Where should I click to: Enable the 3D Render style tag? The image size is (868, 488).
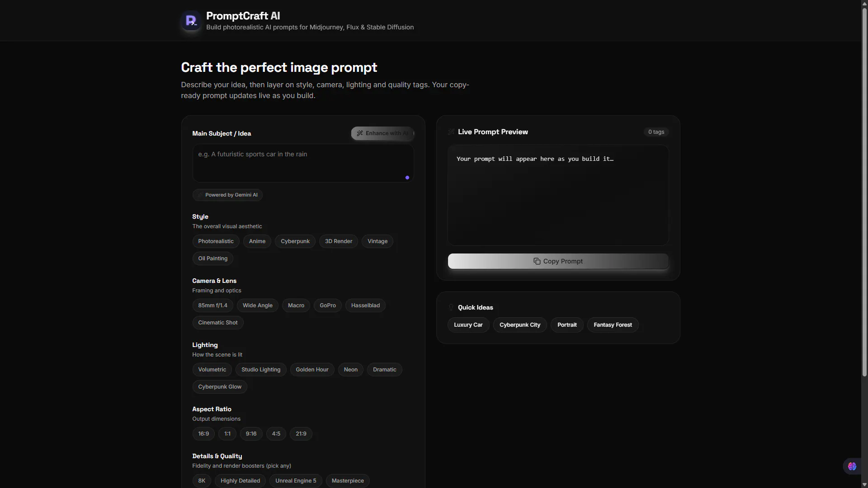(x=339, y=241)
